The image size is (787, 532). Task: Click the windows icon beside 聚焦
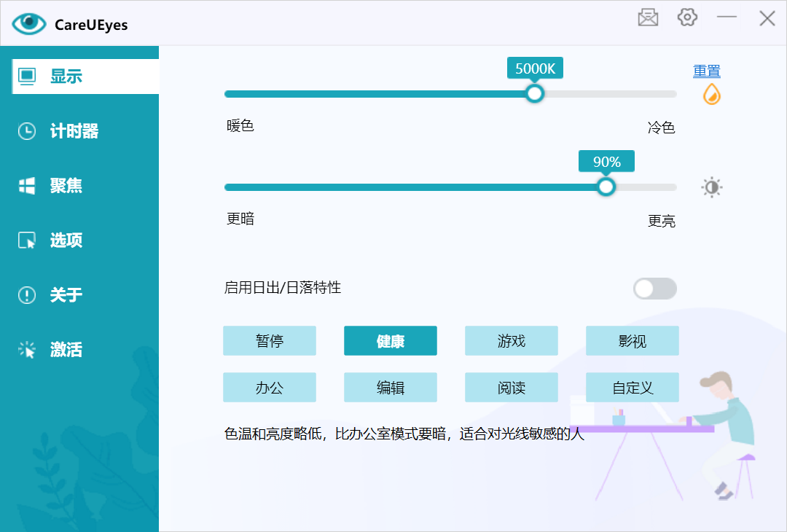click(x=27, y=186)
